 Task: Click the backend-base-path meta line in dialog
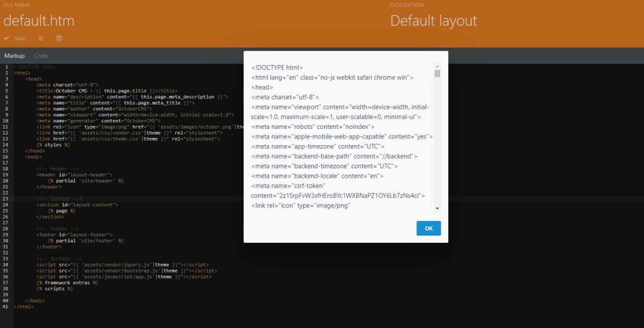click(x=334, y=157)
